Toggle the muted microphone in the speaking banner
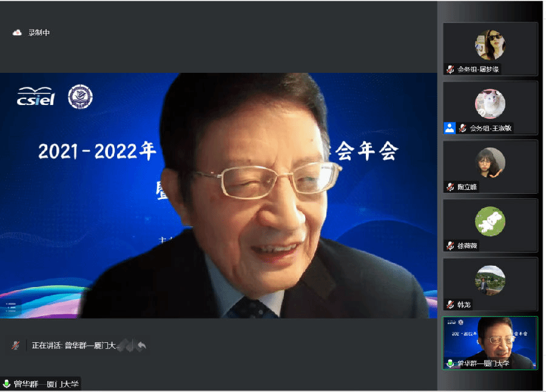The width and height of the screenshot is (546, 392). pyautogui.click(x=15, y=345)
